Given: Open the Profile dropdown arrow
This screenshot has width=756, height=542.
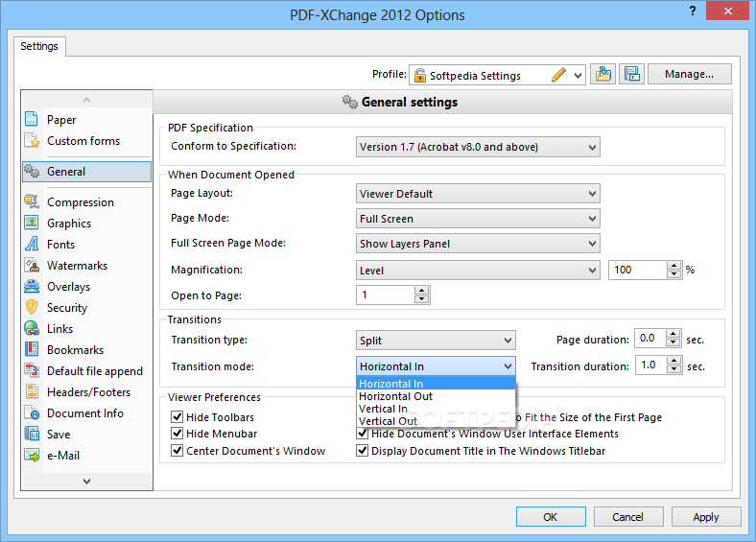Looking at the screenshot, I should pyautogui.click(x=578, y=76).
